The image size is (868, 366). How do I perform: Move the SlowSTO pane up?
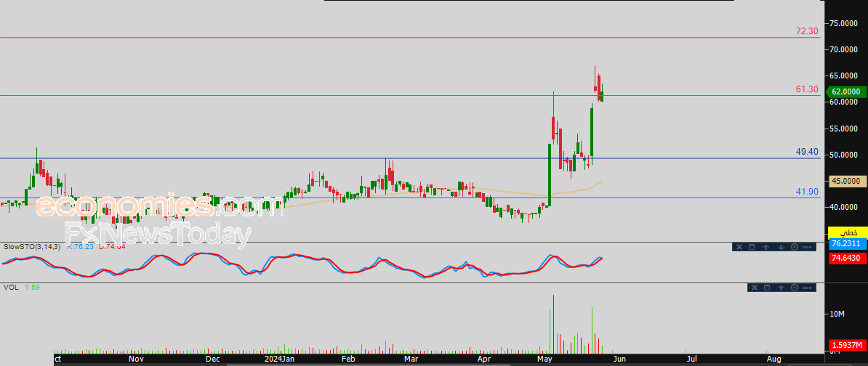[x=765, y=247]
